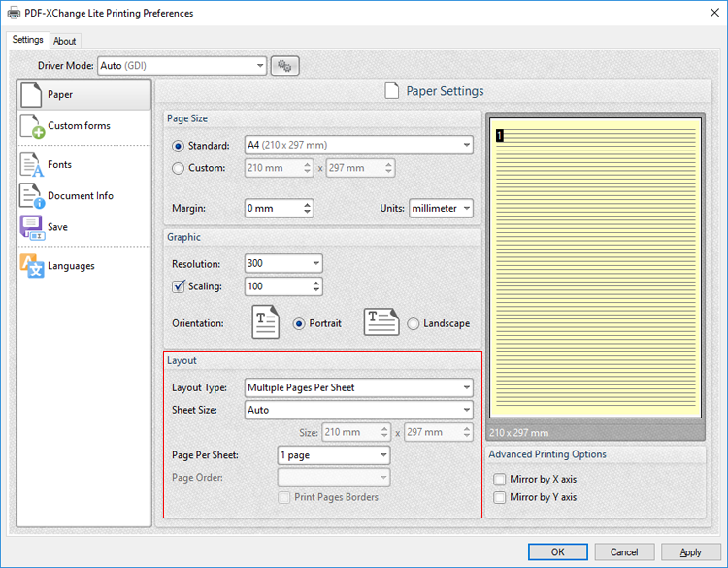The width and height of the screenshot is (728, 568).
Task: Open the Fonts icon in sidebar
Action: click(32, 165)
